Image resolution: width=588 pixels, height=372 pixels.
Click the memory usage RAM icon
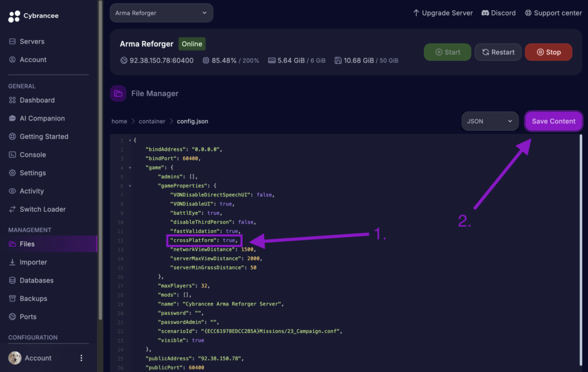tap(272, 60)
